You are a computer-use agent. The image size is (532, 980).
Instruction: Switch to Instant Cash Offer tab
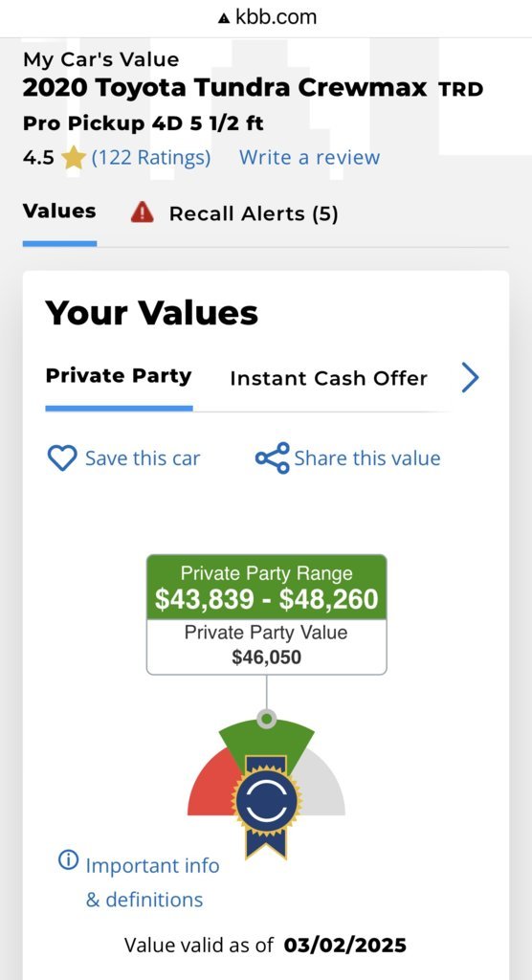[329, 378]
